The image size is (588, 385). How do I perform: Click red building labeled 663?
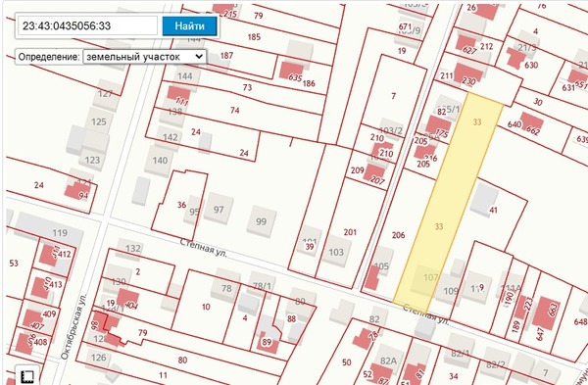(547, 314)
